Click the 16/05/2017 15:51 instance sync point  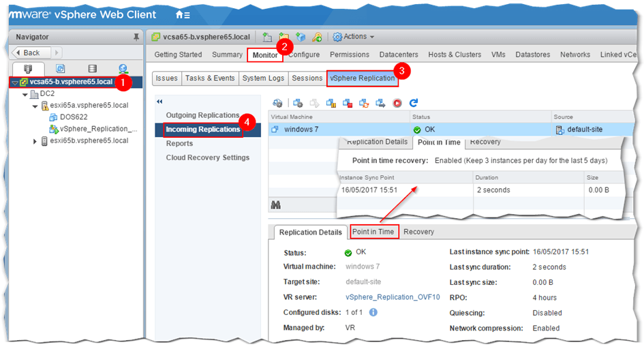click(369, 190)
